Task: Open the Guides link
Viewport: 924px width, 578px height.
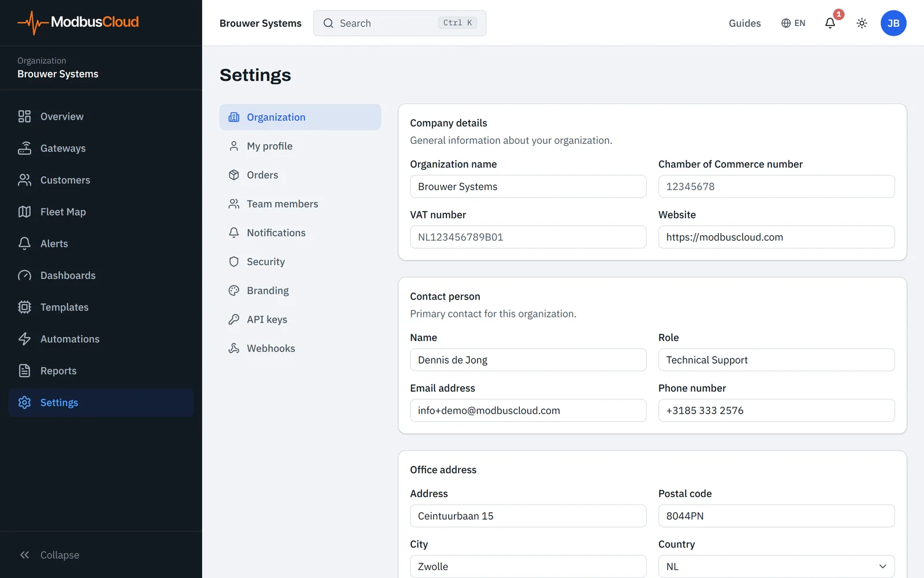Action: click(x=744, y=23)
